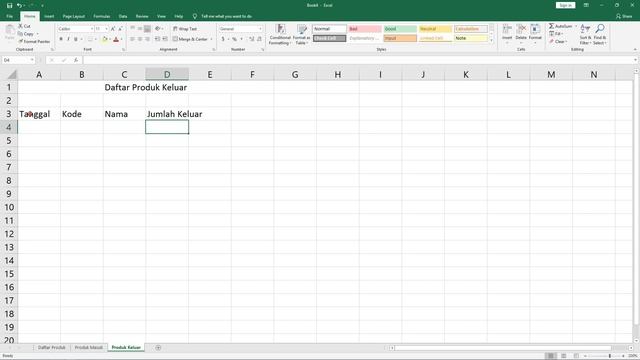
Task: Apply the Neutral cell style
Action: point(436,29)
